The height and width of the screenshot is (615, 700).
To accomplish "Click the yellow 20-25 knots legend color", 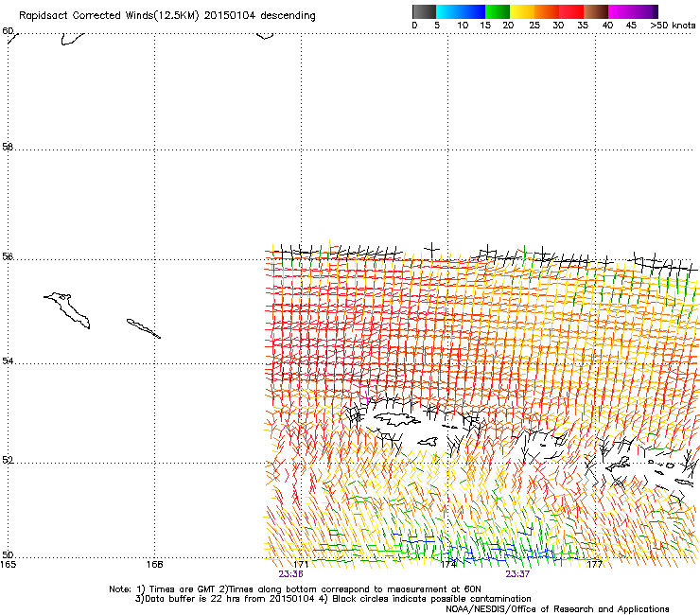I will point(522,11).
